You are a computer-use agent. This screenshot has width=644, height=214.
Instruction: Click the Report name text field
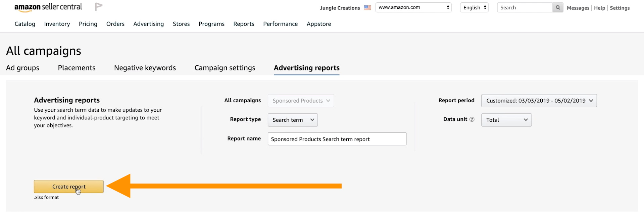click(337, 139)
